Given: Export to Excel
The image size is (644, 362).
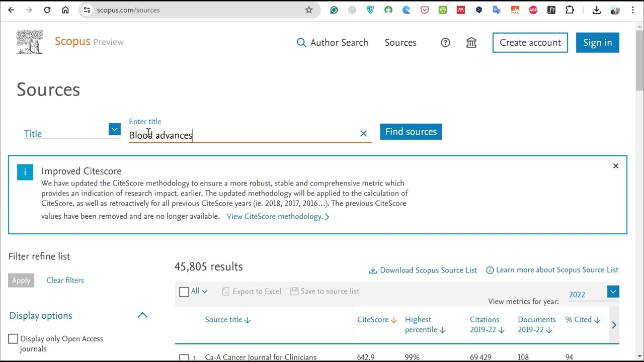Looking at the screenshot, I should pyautogui.click(x=252, y=291).
